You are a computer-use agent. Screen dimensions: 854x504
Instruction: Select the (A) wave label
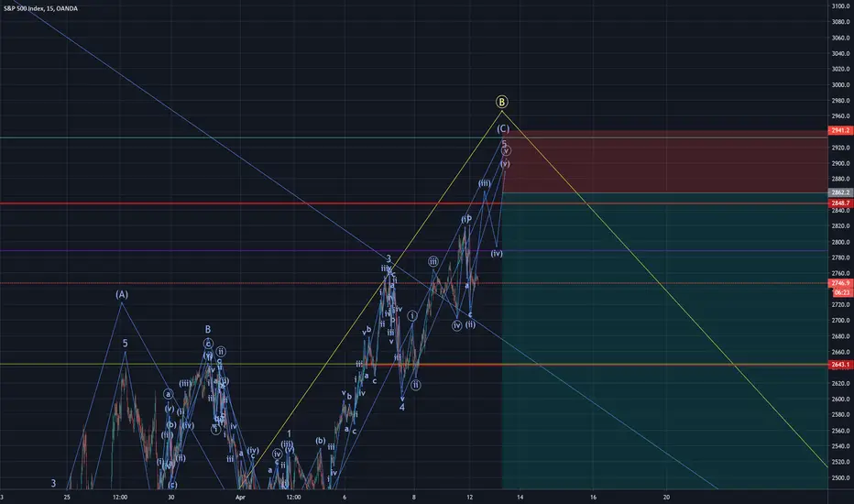pyautogui.click(x=122, y=294)
